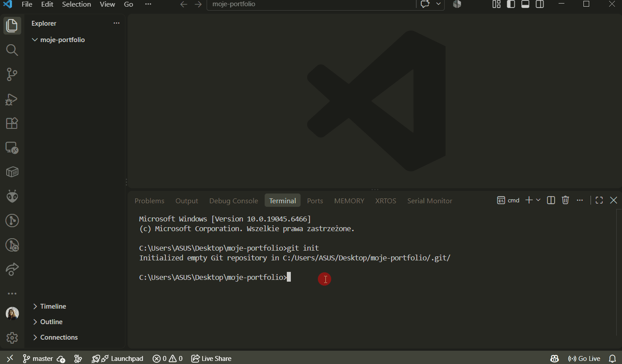This screenshot has height=364, width=622.
Task: Click Go Live in the status bar
Action: point(584,359)
